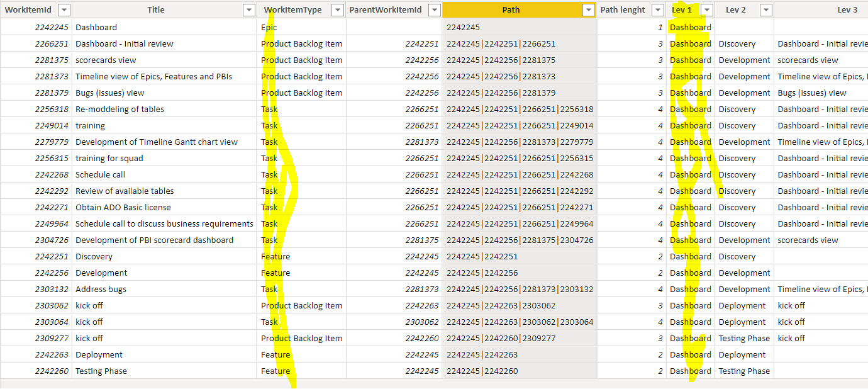Expand the filter dropdown on the Path header
Image resolution: width=868 pixels, height=389 pixels.
pyautogui.click(x=588, y=9)
